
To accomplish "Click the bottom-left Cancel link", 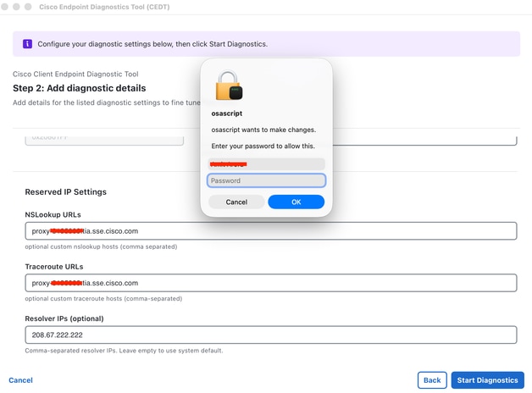I will pyautogui.click(x=20, y=380).
